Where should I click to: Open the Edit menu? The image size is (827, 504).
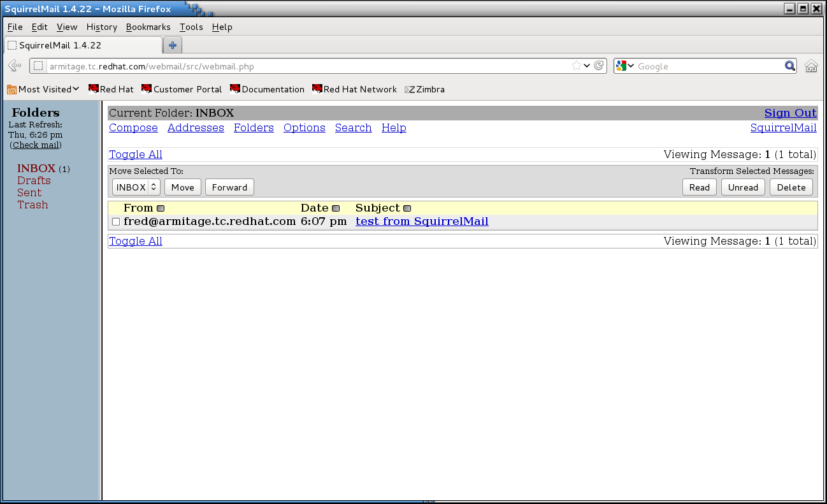(x=40, y=27)
